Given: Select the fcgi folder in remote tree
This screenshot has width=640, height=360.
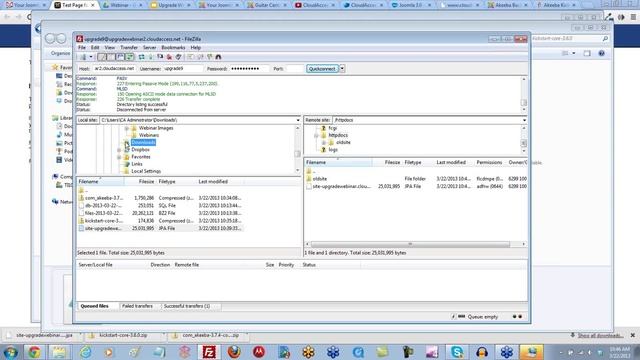Looking at the screenshot, I should click(x=333, y=128).
